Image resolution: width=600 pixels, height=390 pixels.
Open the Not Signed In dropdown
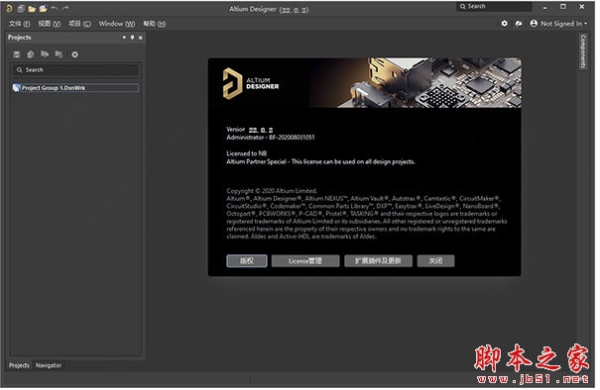pos(563,24)
